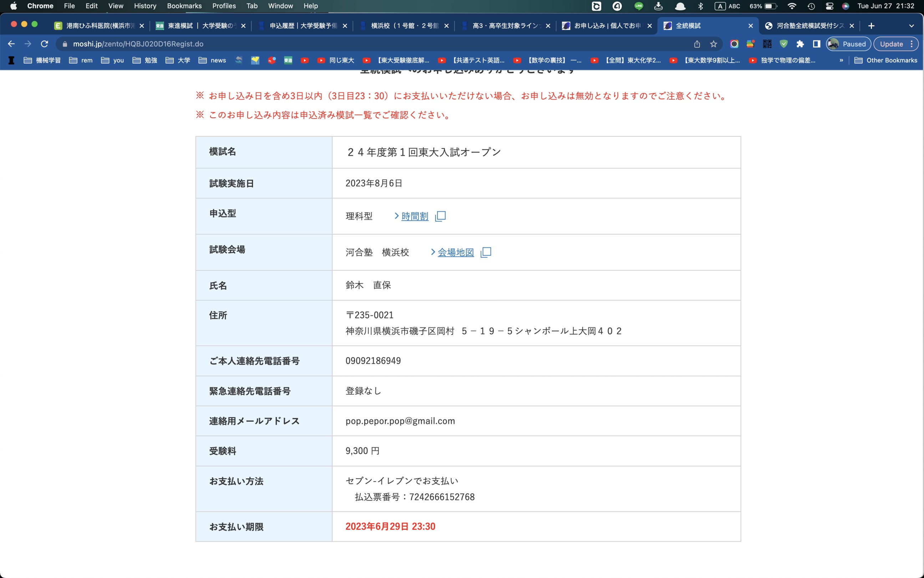Open the you bookmark folder

[113, 60]
